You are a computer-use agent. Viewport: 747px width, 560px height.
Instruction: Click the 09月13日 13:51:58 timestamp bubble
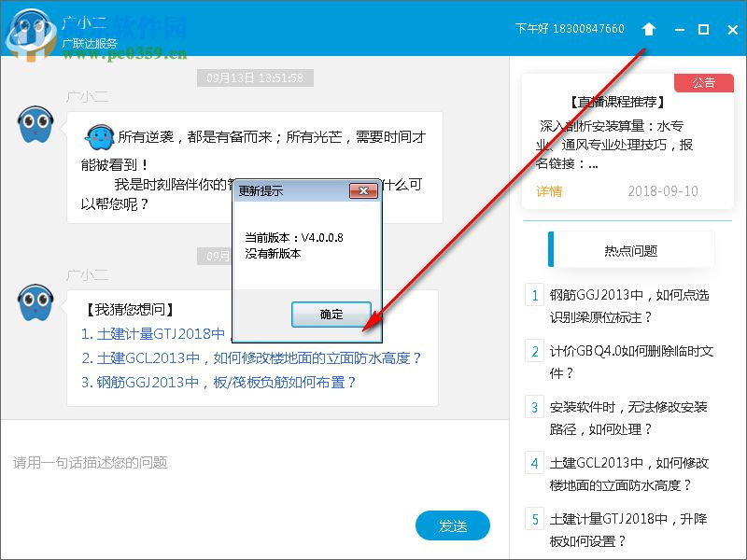pyautogui.click(x=255, y=78)
